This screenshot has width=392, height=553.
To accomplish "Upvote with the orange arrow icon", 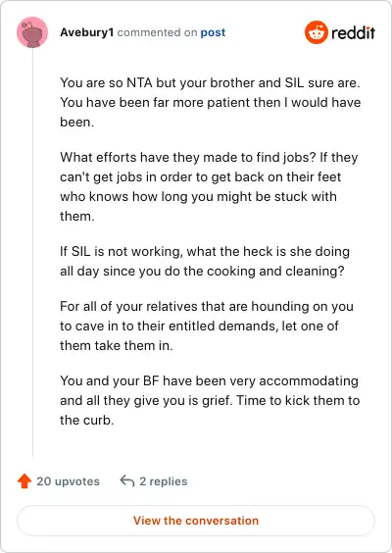I will click(24, 480).
